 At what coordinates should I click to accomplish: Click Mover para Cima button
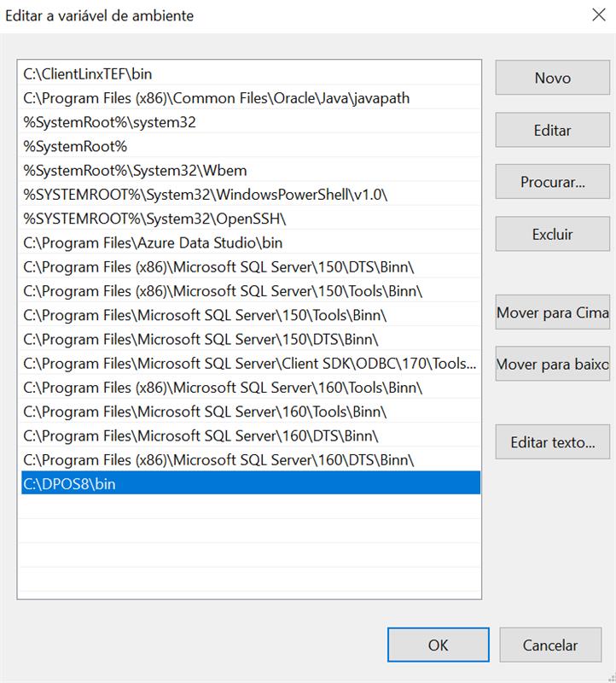(x=552, y=312)
